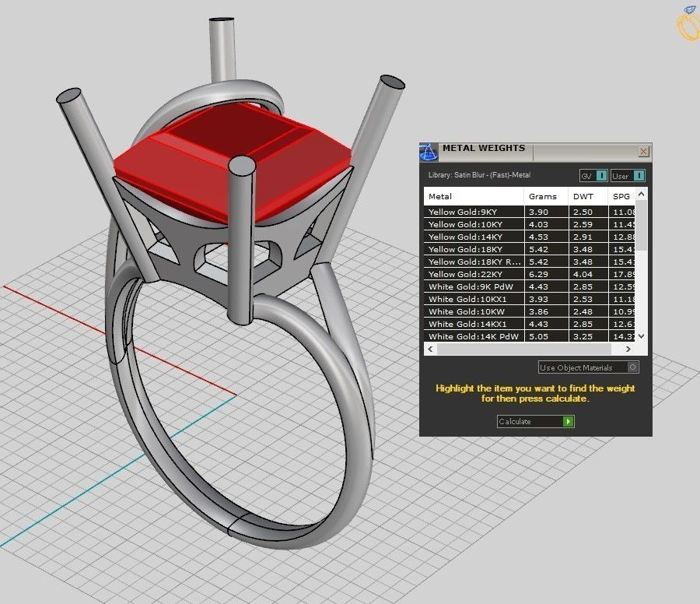
Task: Click the 4.53 grams cell
Action: click(x=546, y=237)
